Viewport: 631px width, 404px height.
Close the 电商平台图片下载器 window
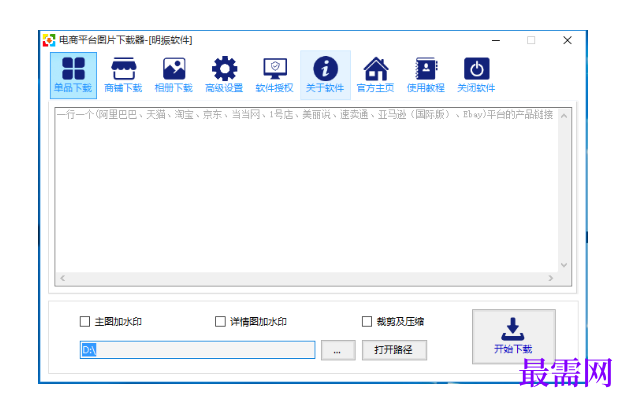coord(567,40)
